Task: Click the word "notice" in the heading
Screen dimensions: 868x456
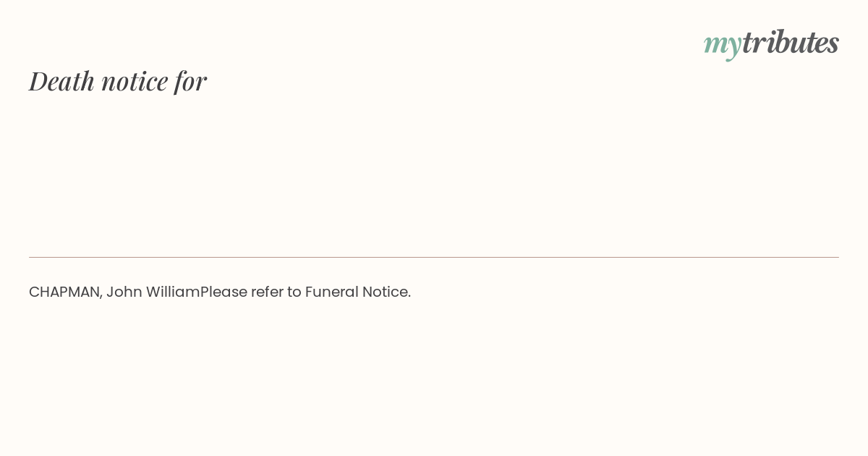Action: click(x=135, y=81)
